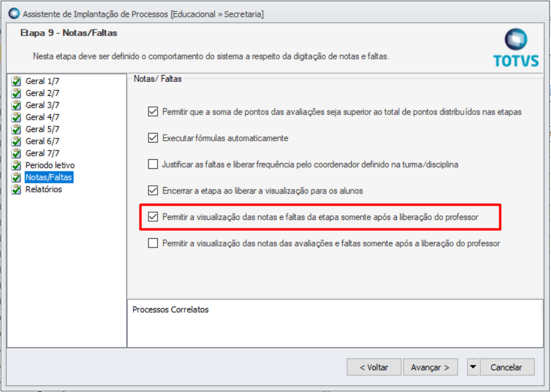Uncheck 'Executar fórmulas automaticamente' checkbox
Viewport: 551px width, 392px height.
(153, 138)
